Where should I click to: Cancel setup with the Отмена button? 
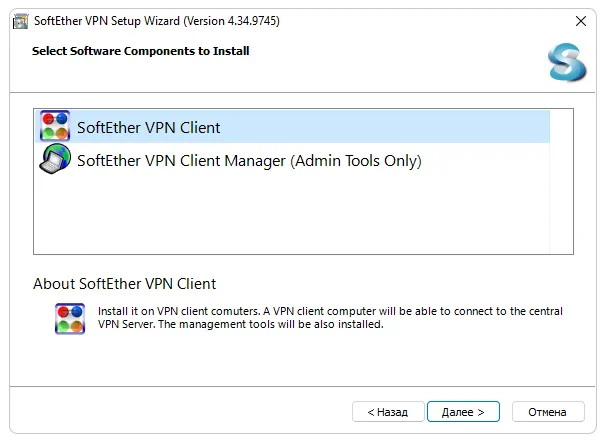[548, 412]
